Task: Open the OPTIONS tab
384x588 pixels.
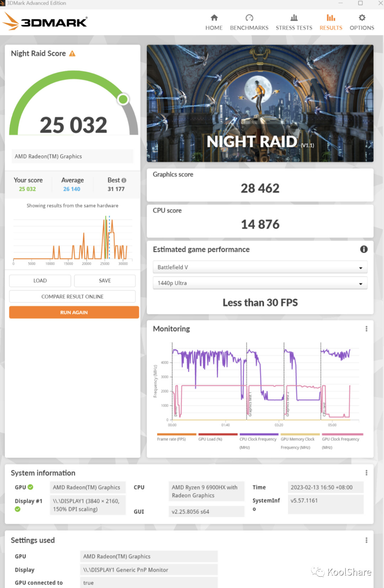Action: coord(362,22)
